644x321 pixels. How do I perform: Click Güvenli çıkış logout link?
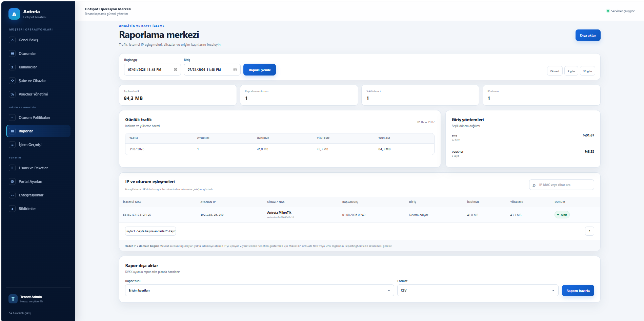(20, 313)
